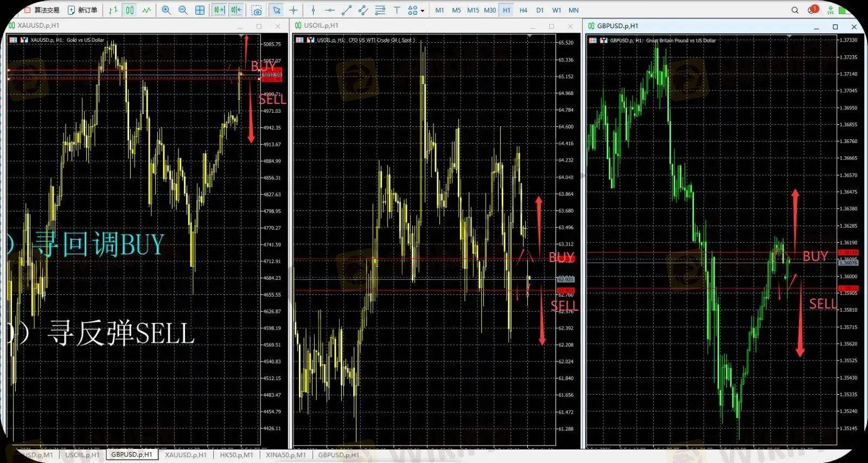
Task: Switch chart to bar chart mode
Action: pyautogui.click(x=113, y=10)
